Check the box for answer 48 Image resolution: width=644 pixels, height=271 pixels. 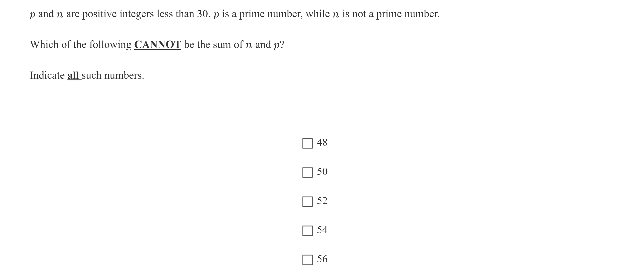pos(307,143)
